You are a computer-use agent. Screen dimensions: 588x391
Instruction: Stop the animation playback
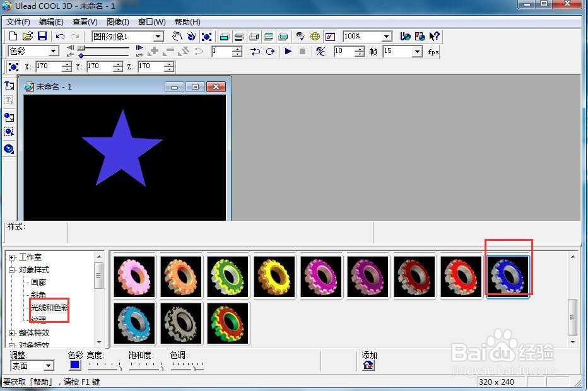303,51
